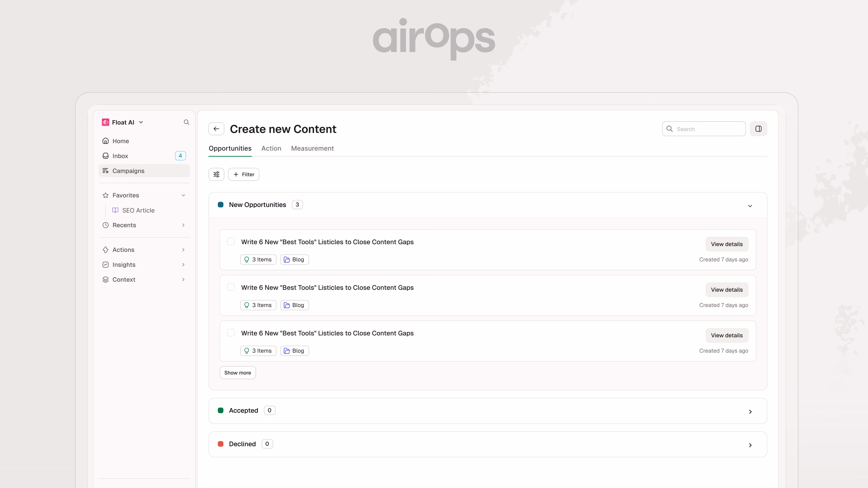
Task: Check the first listicle opportunity checkbox
Action: 231,242
